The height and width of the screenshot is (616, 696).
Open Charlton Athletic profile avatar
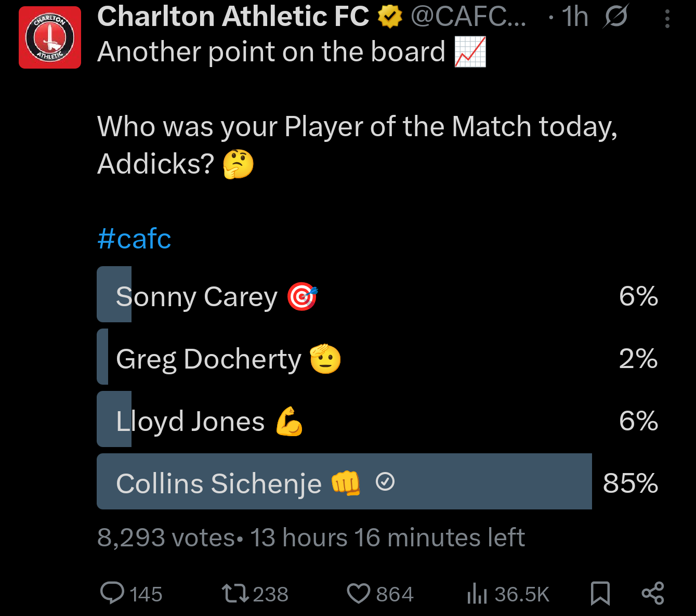(x=50, y=37)
